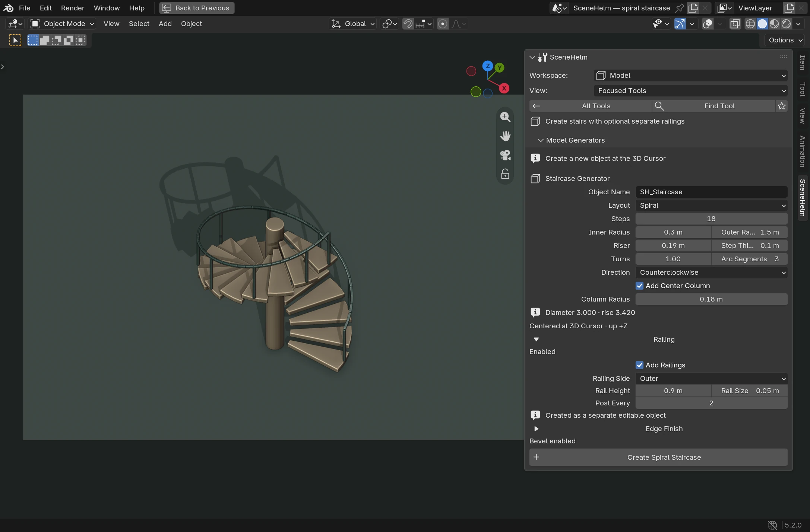Uncheck Add Railings checkbox
Screen dimensions: 810x532
tap(639, 365)
